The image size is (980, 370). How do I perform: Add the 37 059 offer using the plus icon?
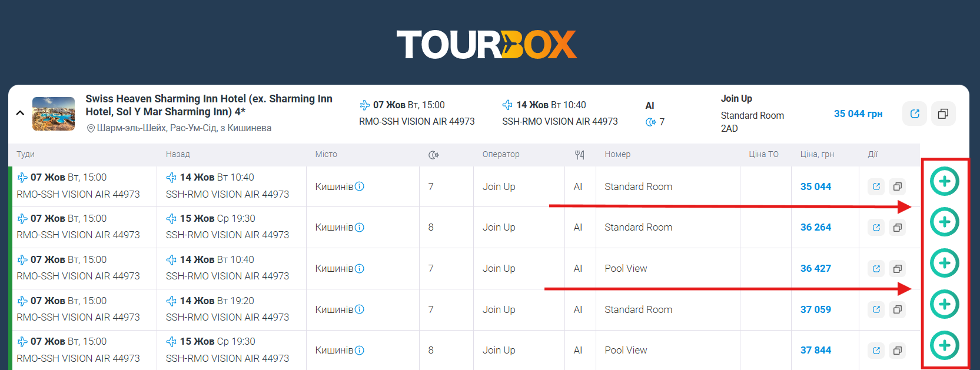click(x=944, y=304)
